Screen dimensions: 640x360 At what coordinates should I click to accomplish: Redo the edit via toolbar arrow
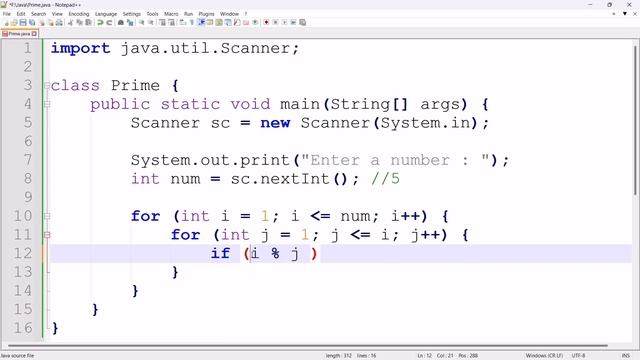coord(109,22)
